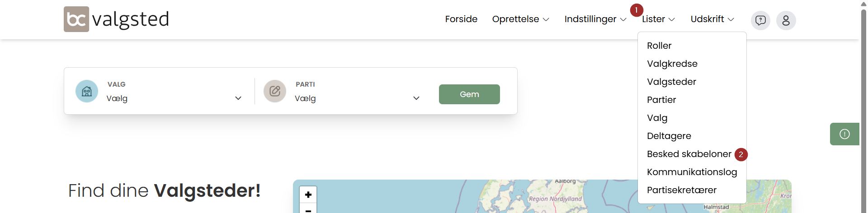Zoom out on the map
The height and width of the screenshot is (213, 868).
(x=308, y=209)
